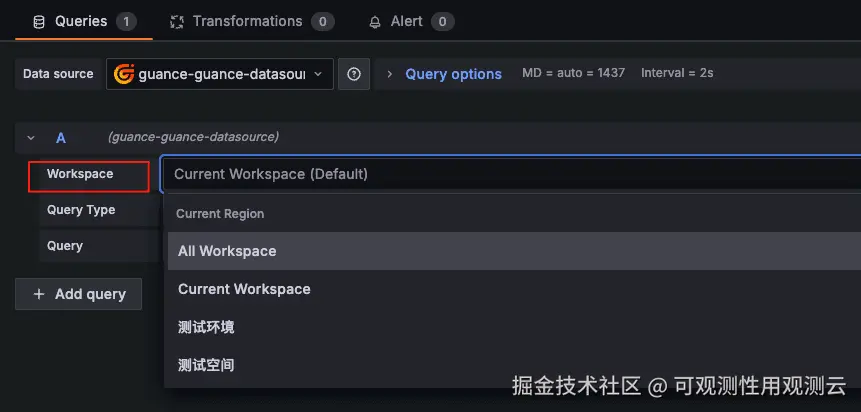Viewport: 861px width, 412px height.
Task: Open the data source picker chevron
Action: 318,74
